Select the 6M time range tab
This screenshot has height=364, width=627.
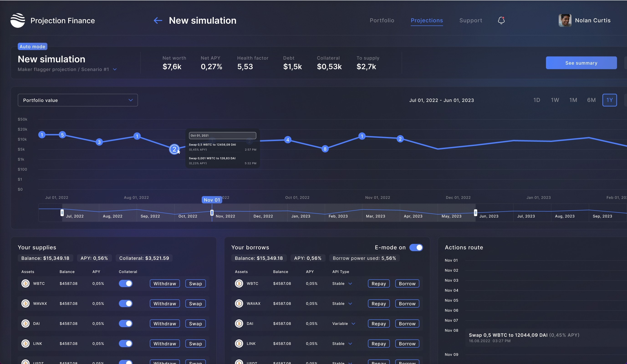click(591, 100)
